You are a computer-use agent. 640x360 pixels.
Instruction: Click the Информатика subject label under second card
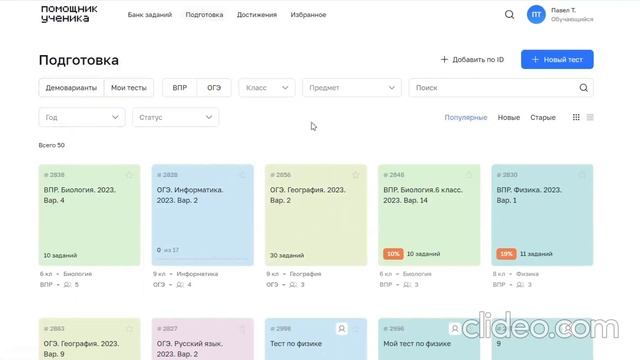click(197, 274)
